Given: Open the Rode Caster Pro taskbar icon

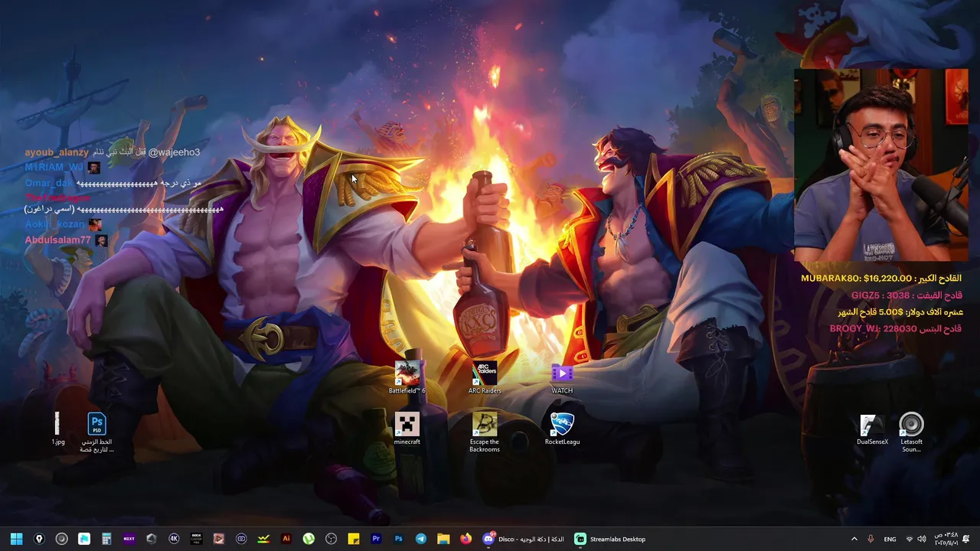Looking at the screenshot, I should (196, 539).
